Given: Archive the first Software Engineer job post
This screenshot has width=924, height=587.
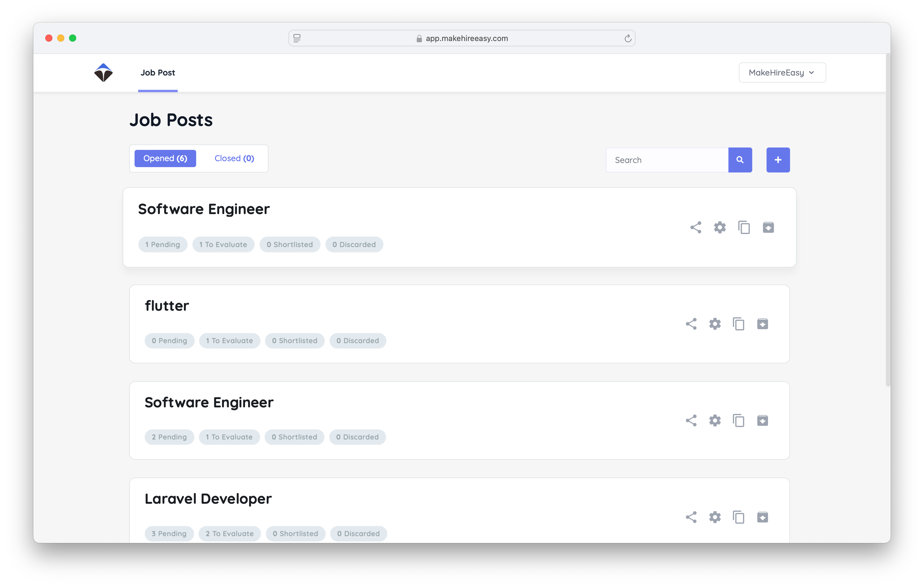Looking at the screenshot, I should [x=768, y=227].
